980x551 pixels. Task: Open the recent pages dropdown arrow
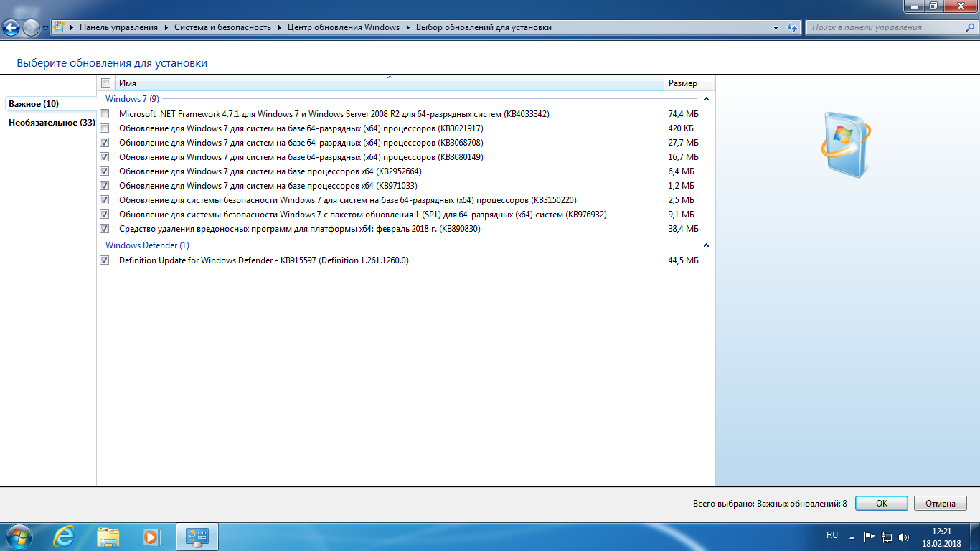click(x=46, y=28)
